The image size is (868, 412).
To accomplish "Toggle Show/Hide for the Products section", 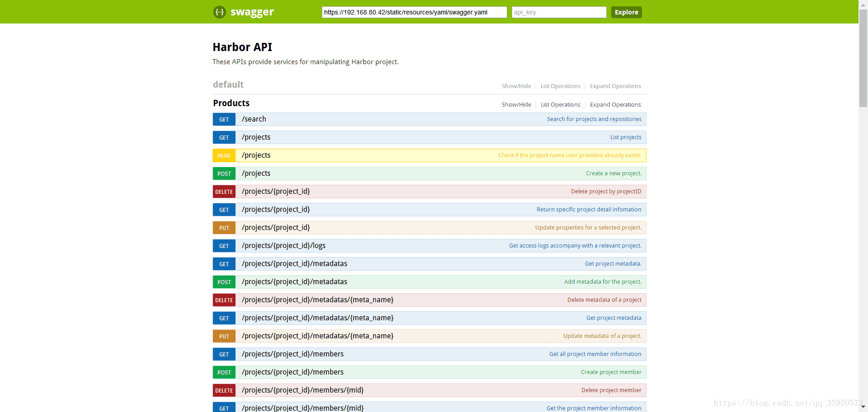I will click(516, 105).
